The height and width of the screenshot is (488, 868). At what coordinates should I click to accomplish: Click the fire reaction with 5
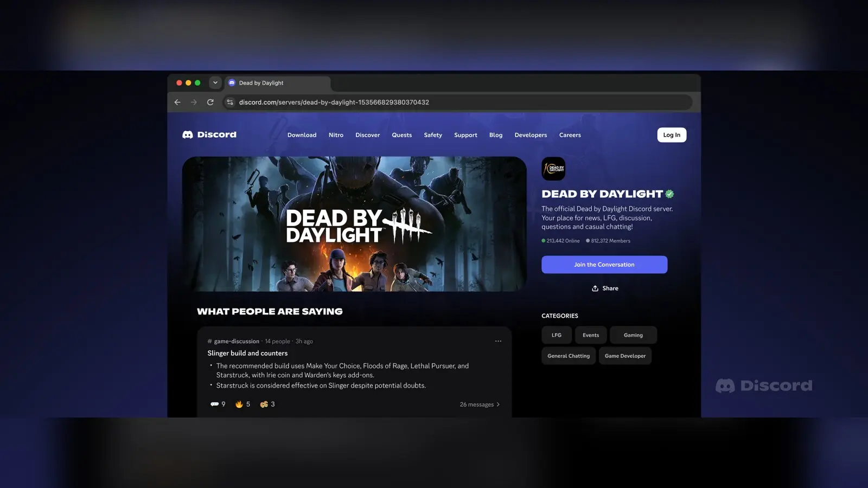242,404
